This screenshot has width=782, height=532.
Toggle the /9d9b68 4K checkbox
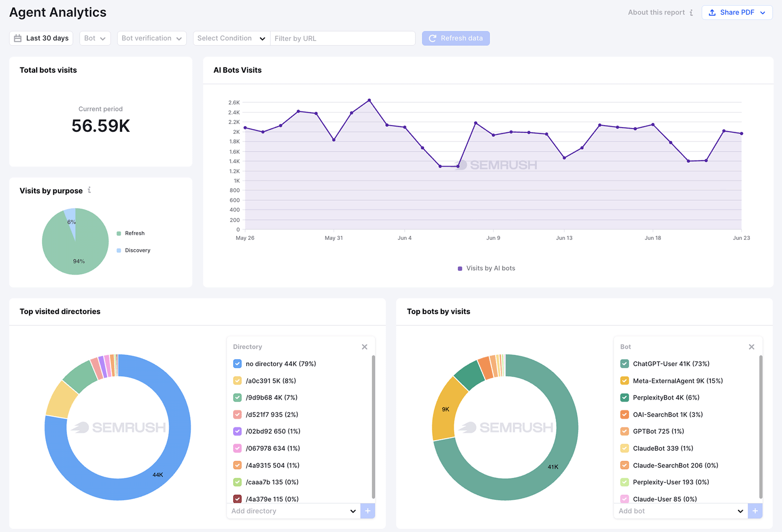point(238,398)
